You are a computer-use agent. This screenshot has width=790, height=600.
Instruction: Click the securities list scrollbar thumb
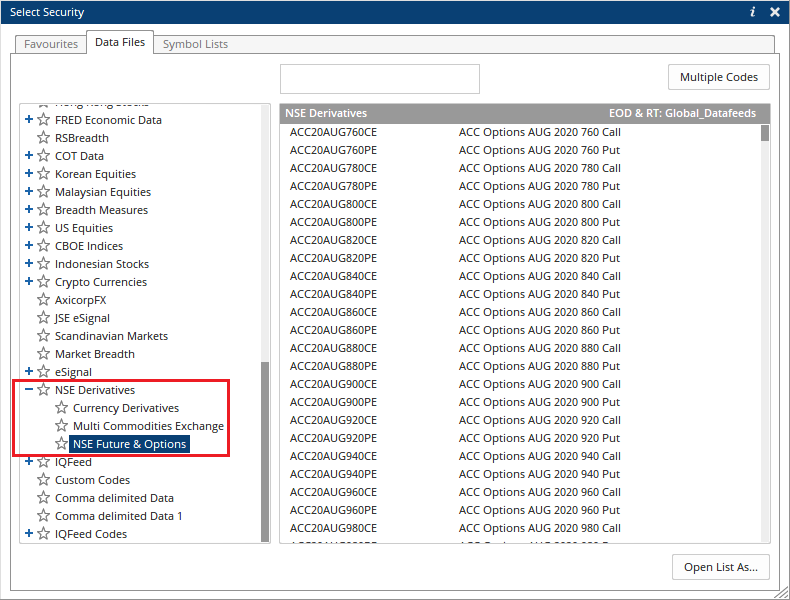(x=765, y=133)
